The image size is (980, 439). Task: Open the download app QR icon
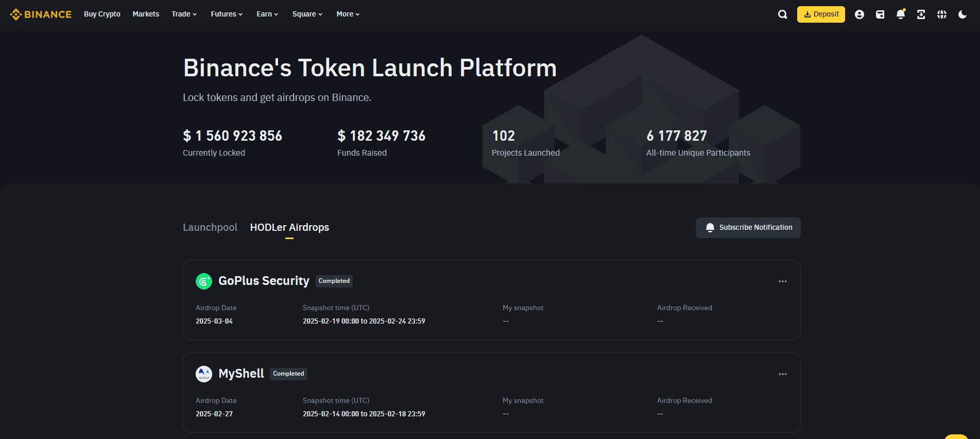pyautogui.click(x=921, y=14)
